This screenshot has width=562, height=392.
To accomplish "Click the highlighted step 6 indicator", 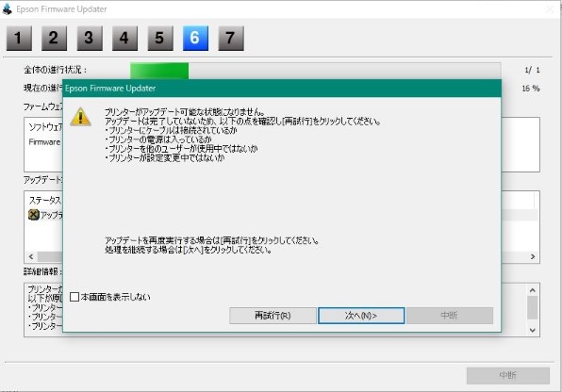I will (195, 38).
